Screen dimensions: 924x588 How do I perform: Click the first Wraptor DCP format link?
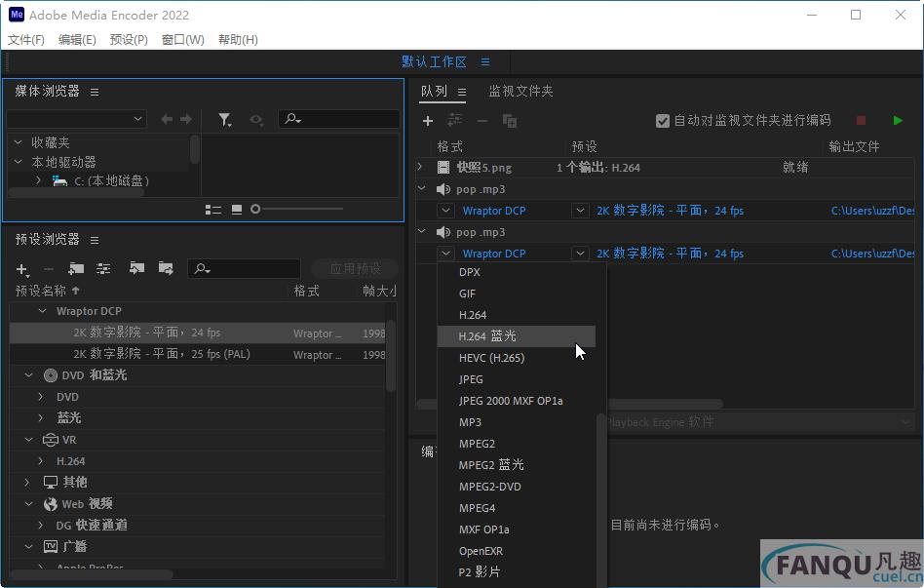click(x=494, y=211)
